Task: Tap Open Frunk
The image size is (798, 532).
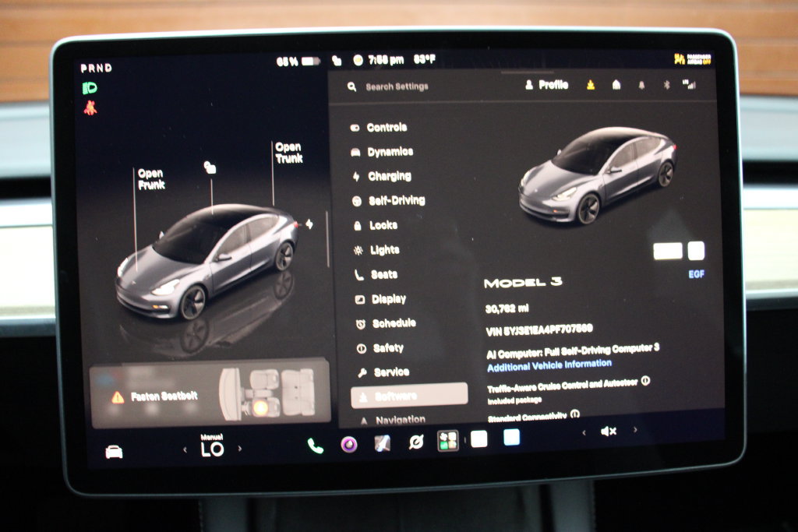Action: point(150,179)
